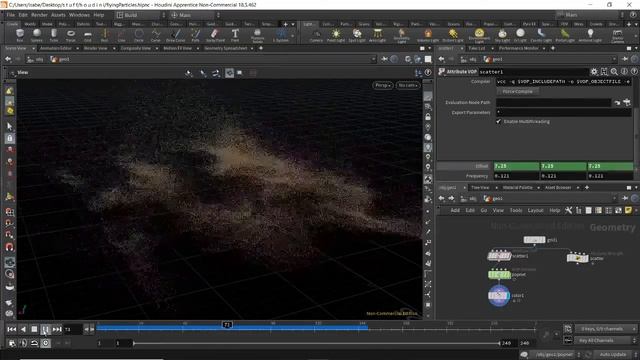This screenshot has width=640, height=360.
Task: Select the Circle shelf tool
Action: pos(138,35)
